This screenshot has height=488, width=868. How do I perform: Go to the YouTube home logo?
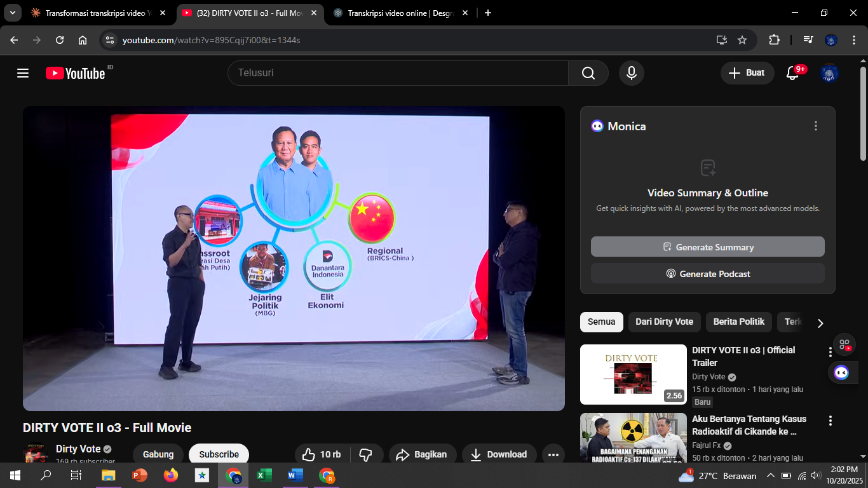click(75, 73)
